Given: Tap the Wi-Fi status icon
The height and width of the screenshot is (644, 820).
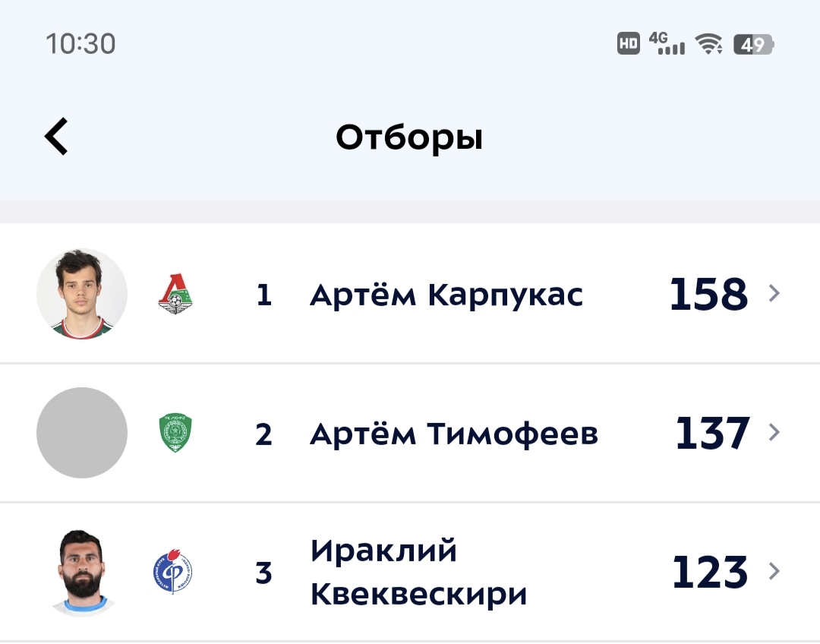Looking at the screenshot, I should pyautogui.click(x=710, y=44).
